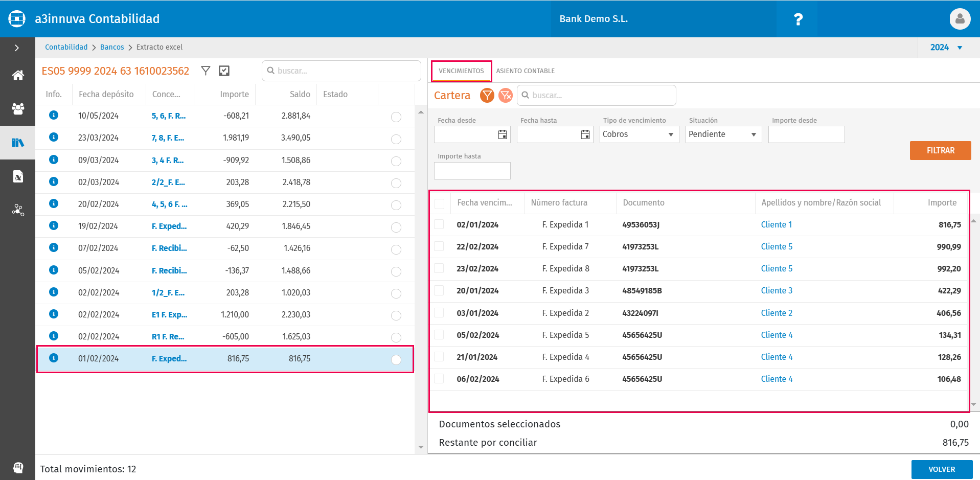Open the Cliente 1 link
This screenshot has width=980, height=480.
pyautogui.click(x=776, y=224)
